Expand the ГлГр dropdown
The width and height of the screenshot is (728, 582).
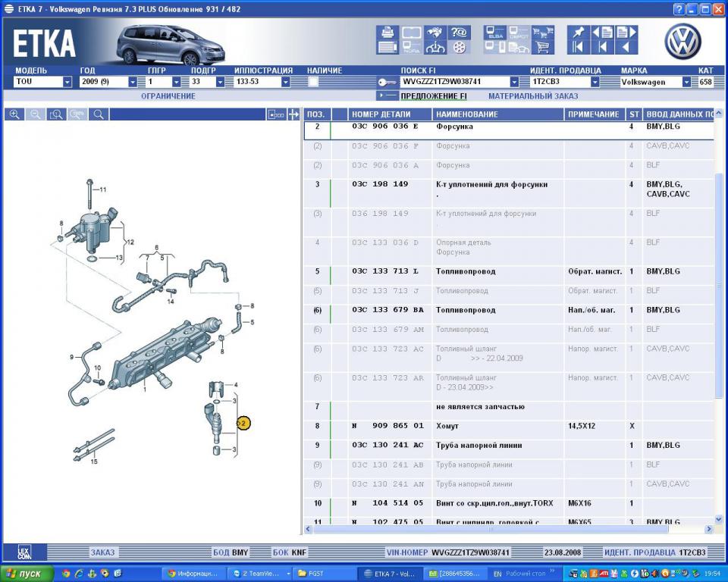[x=176, y=82]
